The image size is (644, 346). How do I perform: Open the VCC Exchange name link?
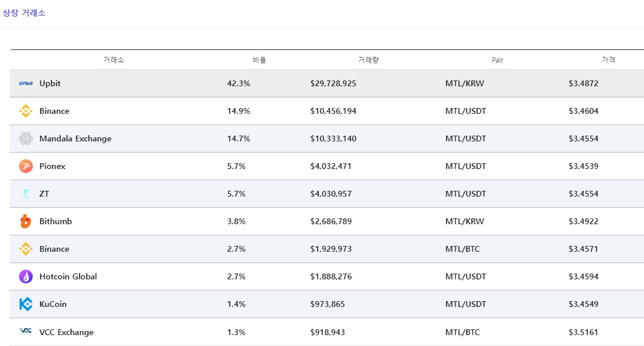point(66,332)
